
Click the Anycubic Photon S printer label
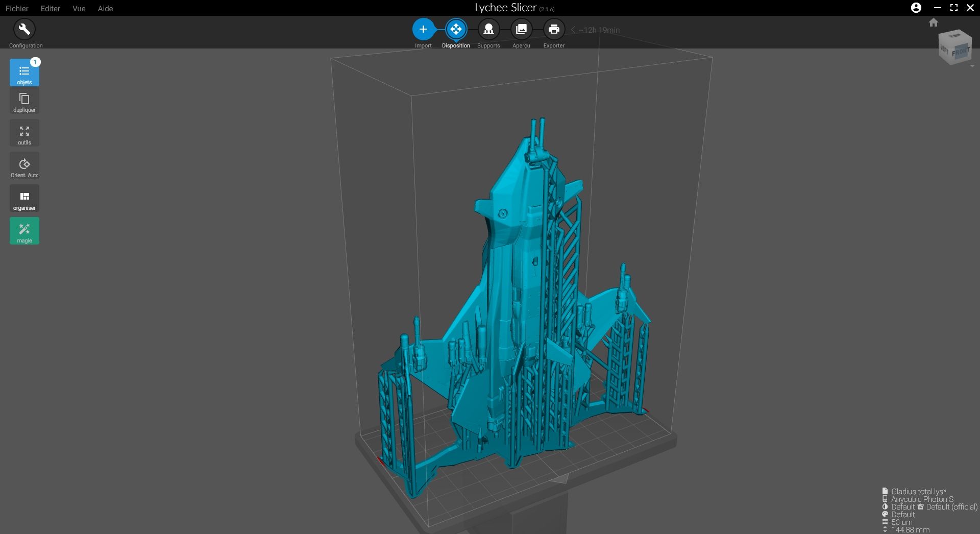tap(922, 499)
